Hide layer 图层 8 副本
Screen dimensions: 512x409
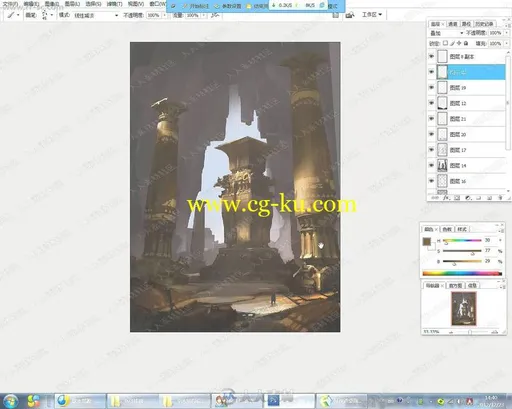pyautogui.click(x=431, y=56)
